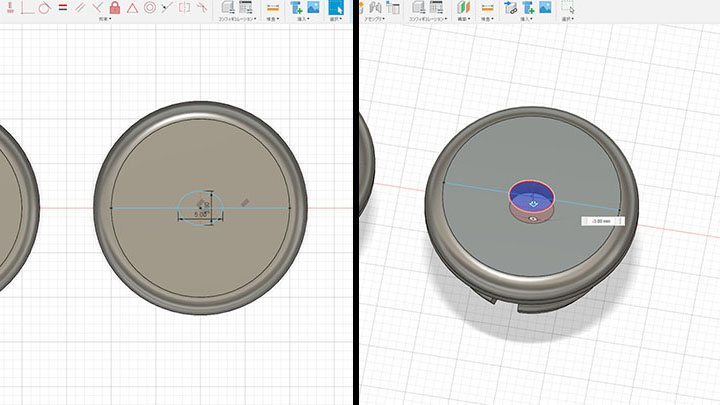Click insert image icon in right window
The image size is (720, 405).
coord(545,7)
